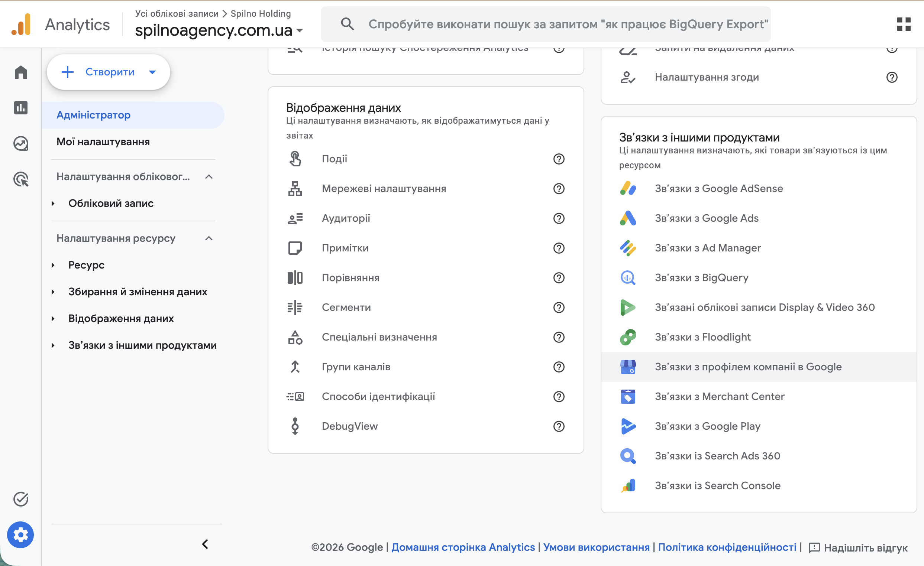Open Домашня сторінка Analytics link
Screen dimensions: 924x566
463,547
